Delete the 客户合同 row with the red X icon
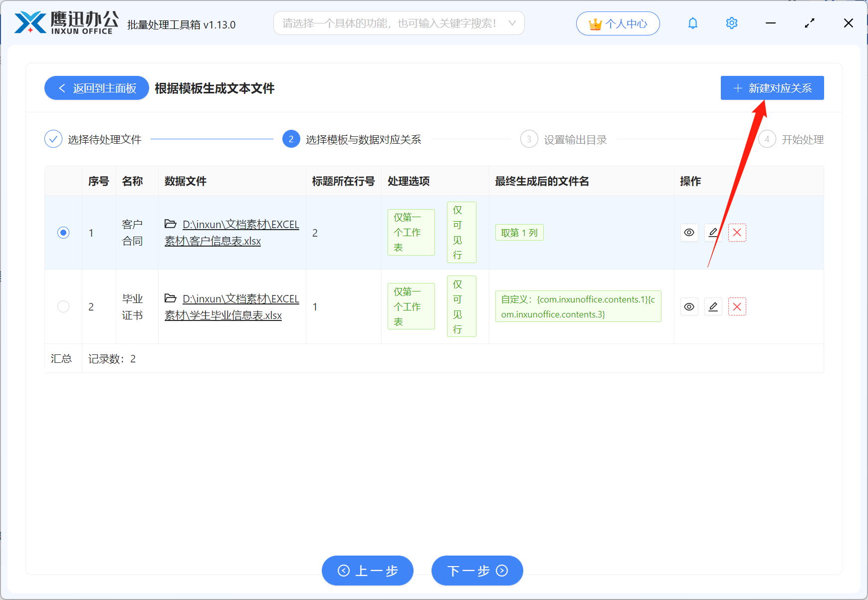The height and width of the screenshot is (600, 868). coord(737,232)
